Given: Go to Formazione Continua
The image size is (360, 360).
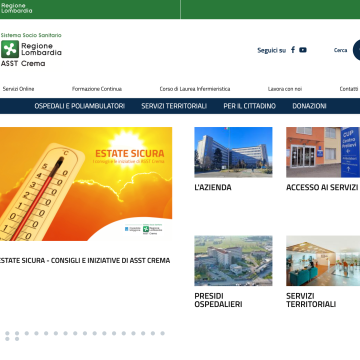Looking at the screenshot, I should pyautogui.click(x=97, y=89).
